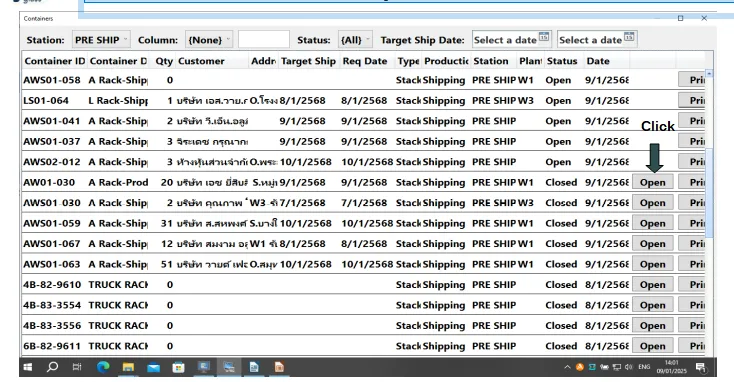Select container ID AWS01-037

click(x=52, y=141)
